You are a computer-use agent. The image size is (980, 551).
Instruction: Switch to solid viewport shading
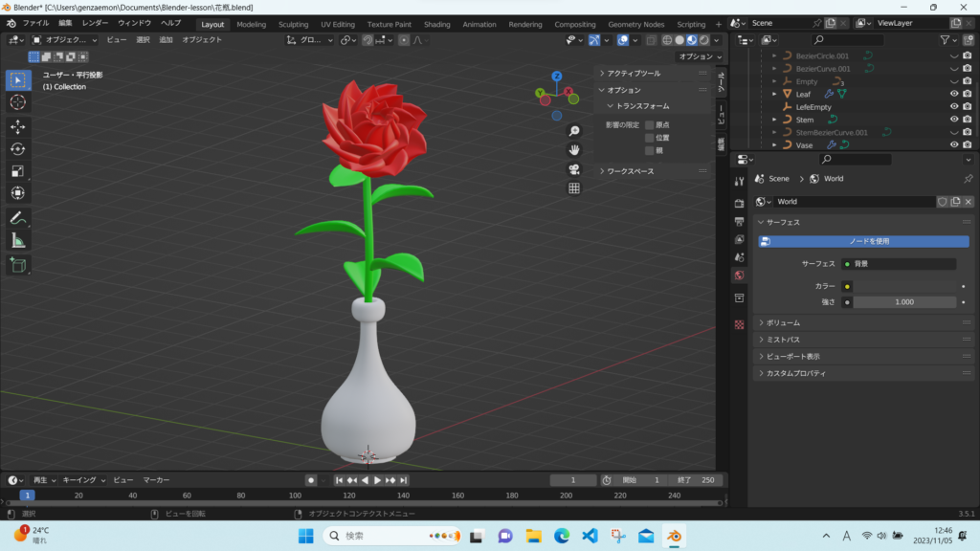coord(679,40)
